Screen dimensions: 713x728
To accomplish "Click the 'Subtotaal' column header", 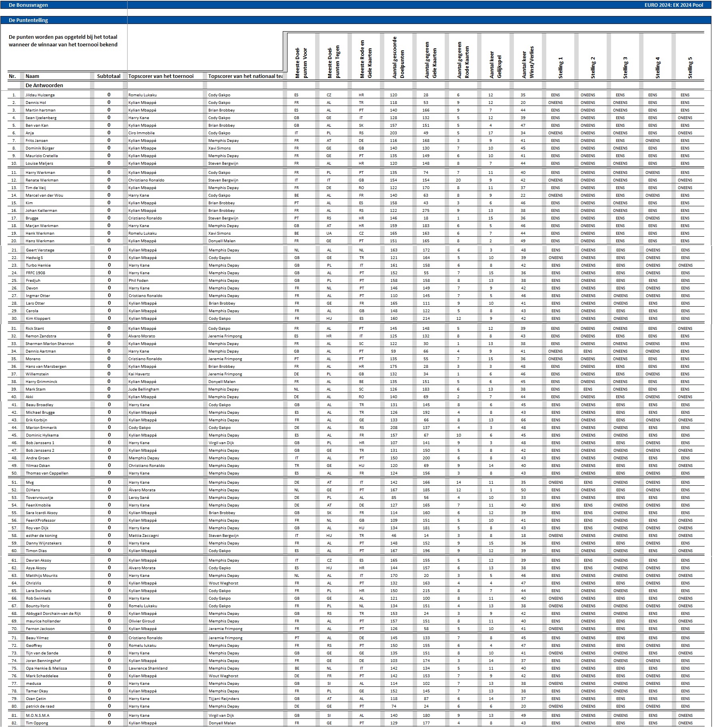I will [x=109, y=76].
